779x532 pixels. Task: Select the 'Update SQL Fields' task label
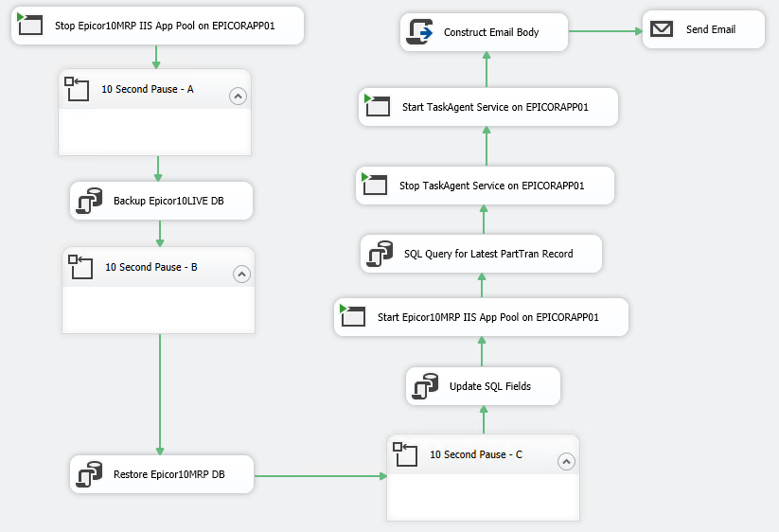pos(490,386)
